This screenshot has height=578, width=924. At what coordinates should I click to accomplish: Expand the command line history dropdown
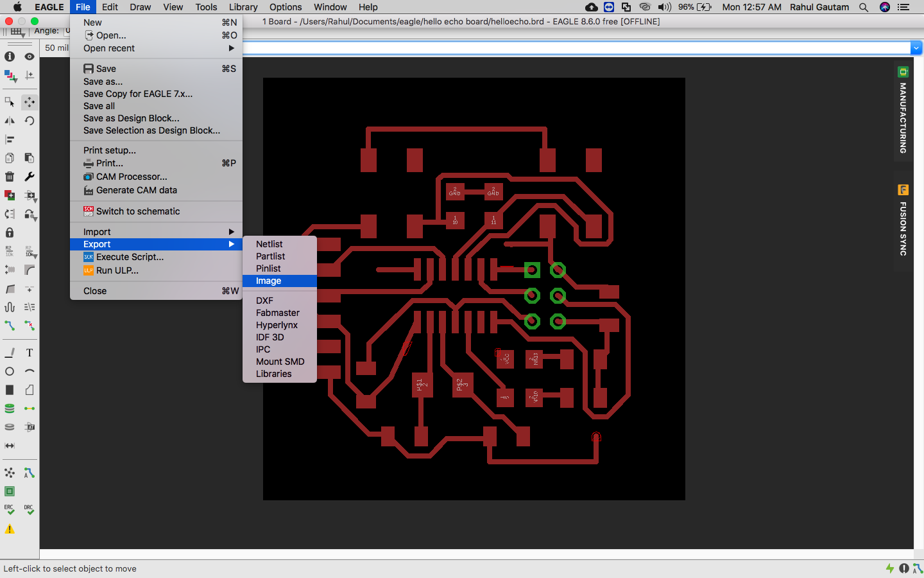(x=916, y=48)
